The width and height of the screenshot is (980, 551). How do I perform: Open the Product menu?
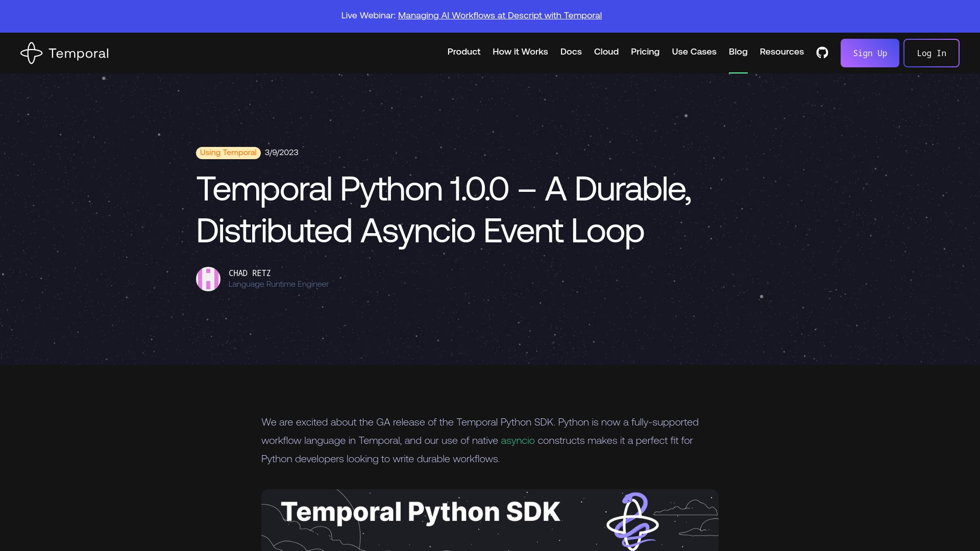[x=463, y=52]
